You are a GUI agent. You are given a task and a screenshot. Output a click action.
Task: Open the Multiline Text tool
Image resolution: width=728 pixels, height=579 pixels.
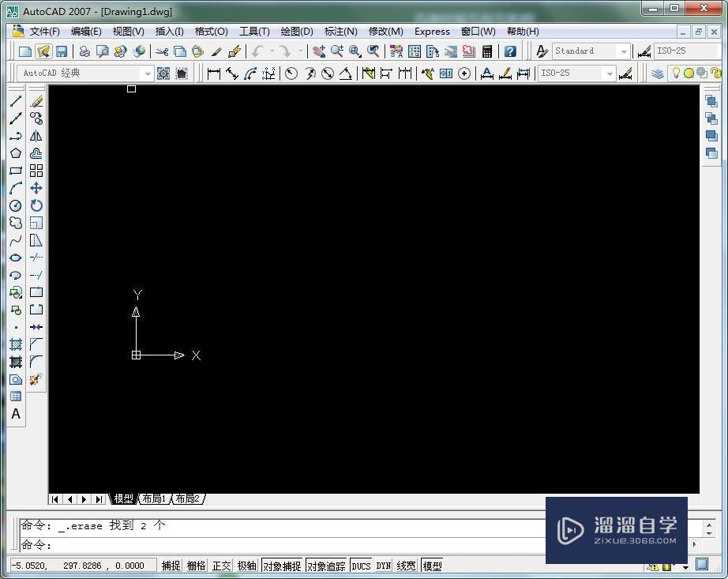[x=14, y=414]
